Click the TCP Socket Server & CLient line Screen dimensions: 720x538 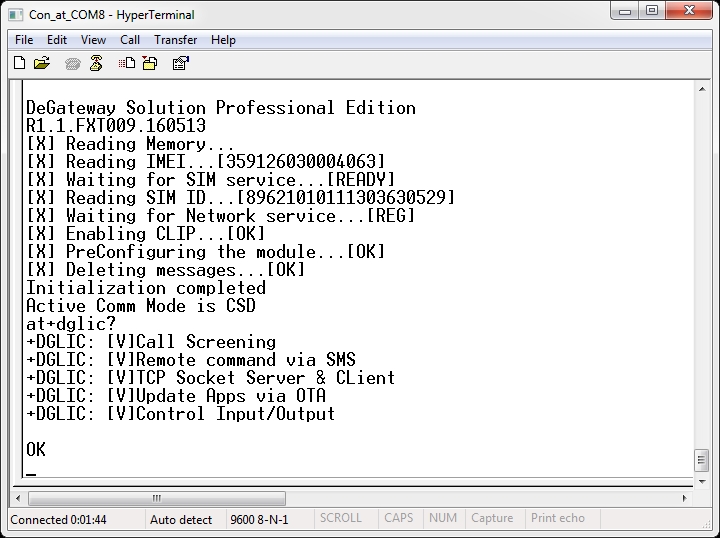click(x=211, y=377)
